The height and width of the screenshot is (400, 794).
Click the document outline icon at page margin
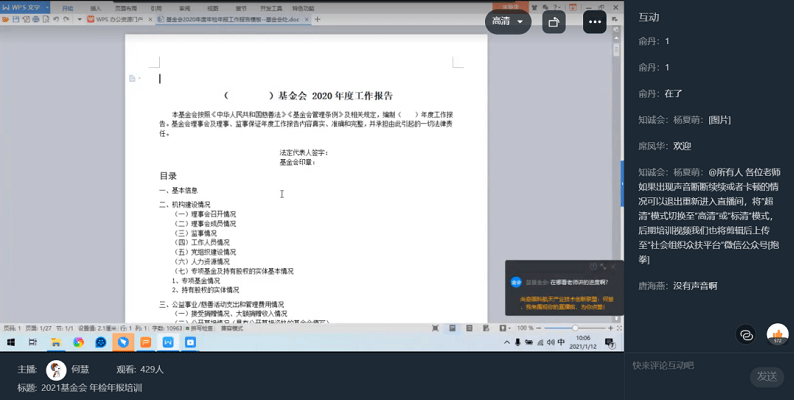tap(133, 78)
